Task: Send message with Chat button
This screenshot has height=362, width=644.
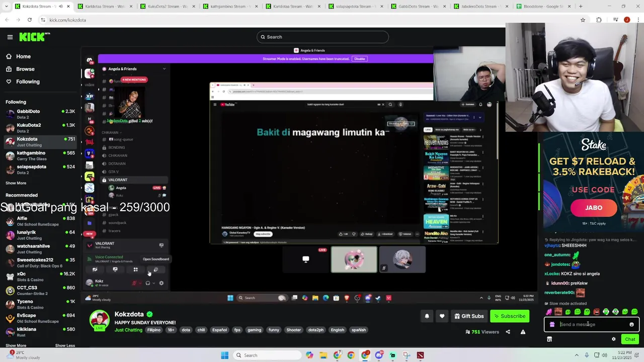Action: click(630, 339)
